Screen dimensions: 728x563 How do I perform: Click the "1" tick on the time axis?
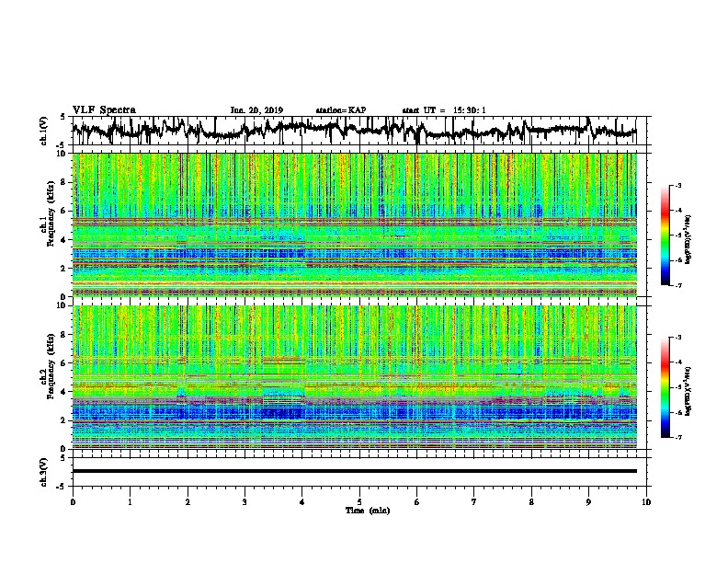click(130, 502)
